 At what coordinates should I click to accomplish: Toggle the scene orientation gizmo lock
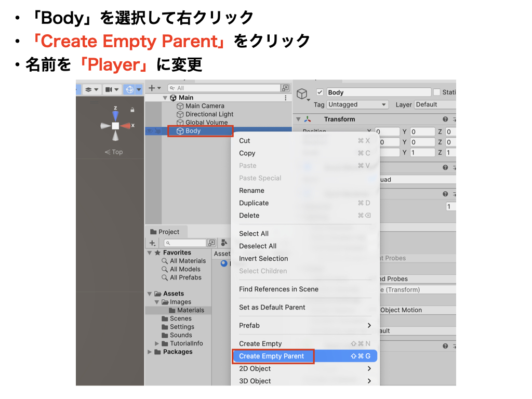point(132,110)
